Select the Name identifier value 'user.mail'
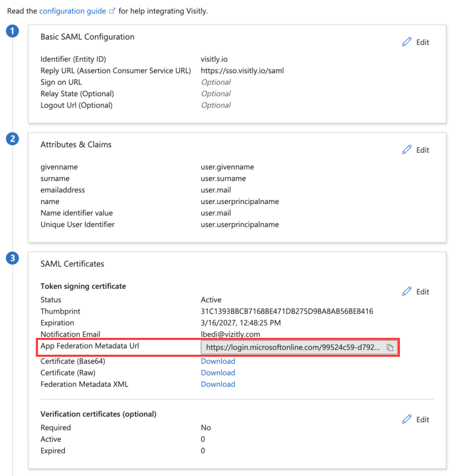 216,213
